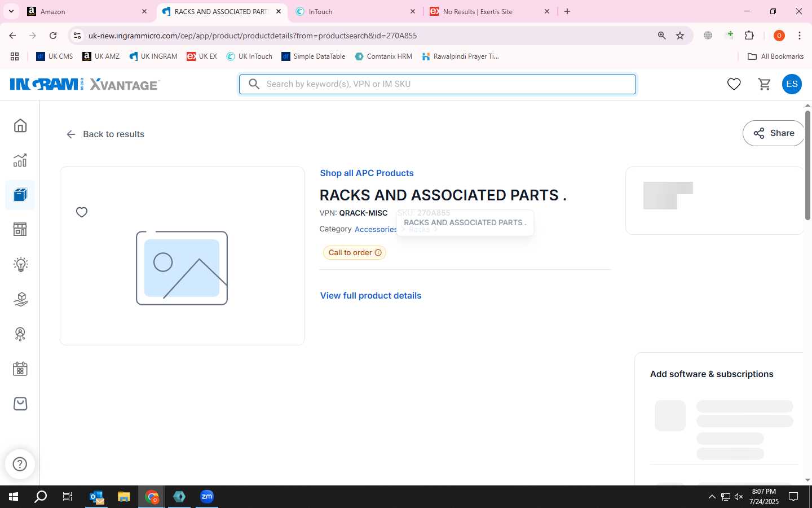Image resolution: width=812 pixels, height=508 pixels.
Task: Click the Ingram Micro Xvantage logo
Action: (85, 84)
